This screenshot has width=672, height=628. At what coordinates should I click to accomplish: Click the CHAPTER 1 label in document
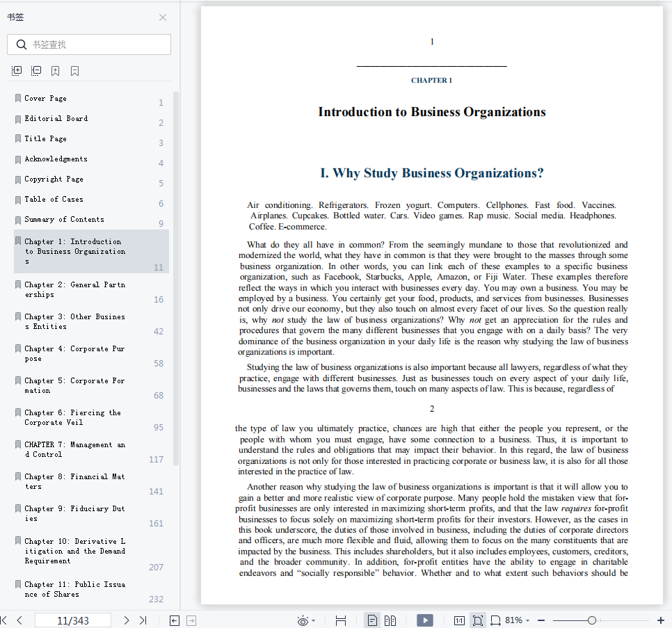tap(431, 81)
